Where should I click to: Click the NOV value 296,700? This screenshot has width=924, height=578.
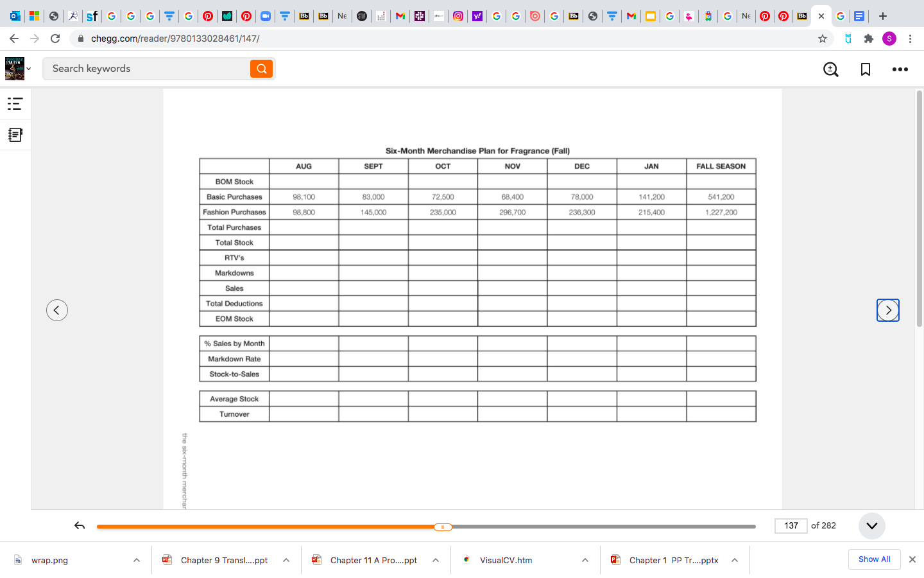coord(513,213)
